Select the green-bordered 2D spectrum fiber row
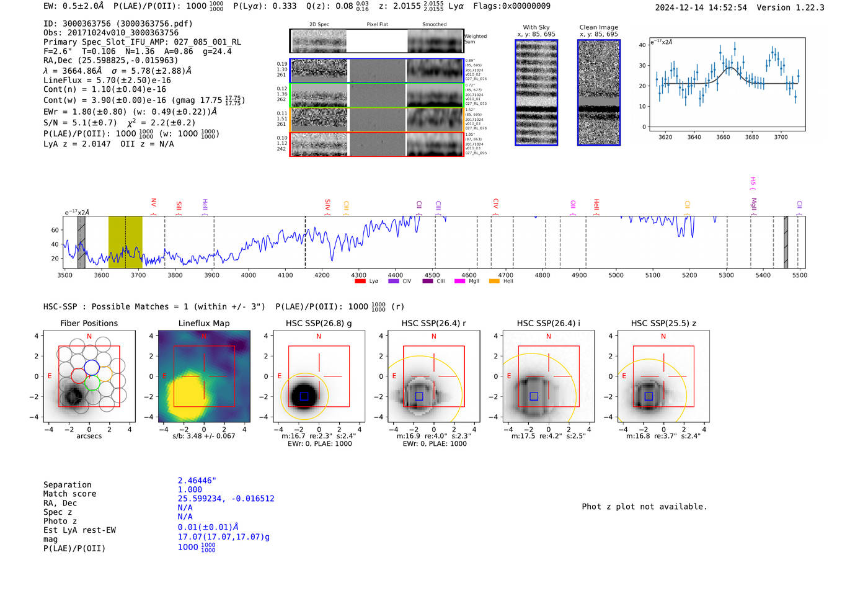The image size is (868, 591). coord(376,96)
